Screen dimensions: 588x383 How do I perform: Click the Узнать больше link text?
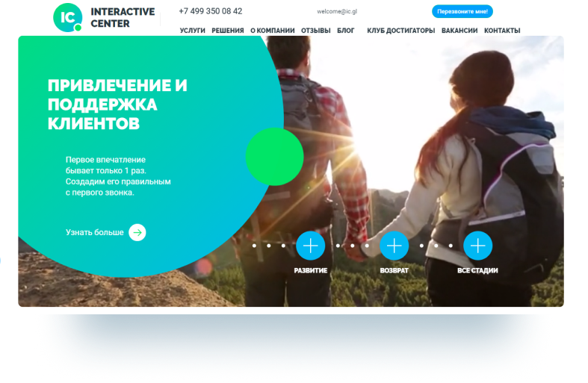95,232
